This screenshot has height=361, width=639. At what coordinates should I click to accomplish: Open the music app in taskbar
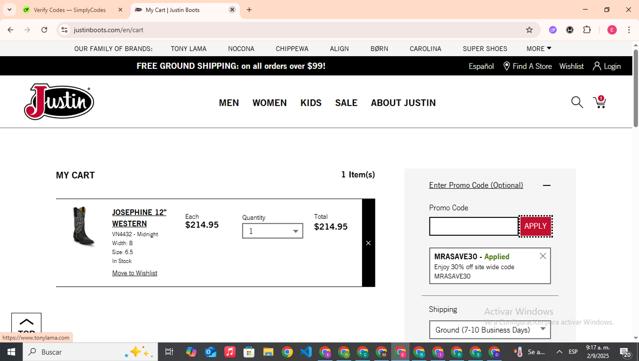point(230,352)
